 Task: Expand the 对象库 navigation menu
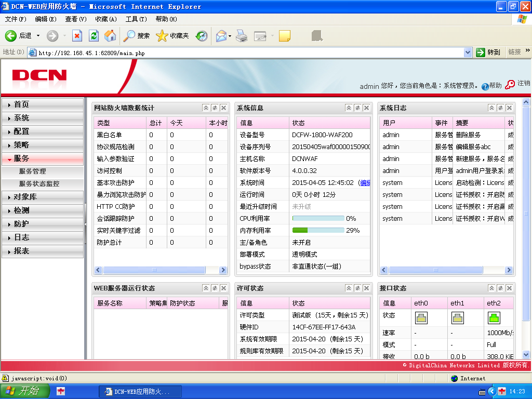click(x=43, y=197)
